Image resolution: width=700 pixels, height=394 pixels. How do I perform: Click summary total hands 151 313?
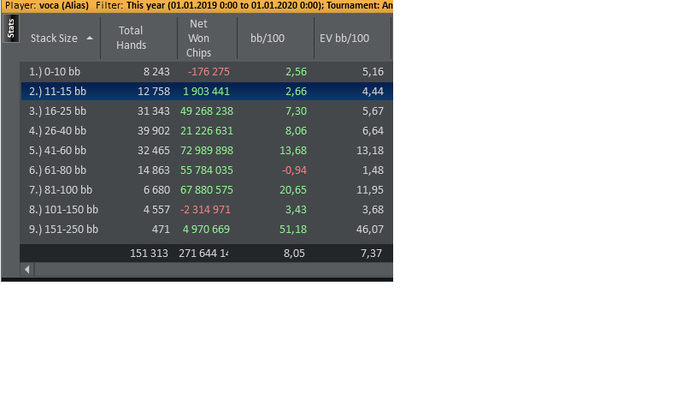pos(149,253)
